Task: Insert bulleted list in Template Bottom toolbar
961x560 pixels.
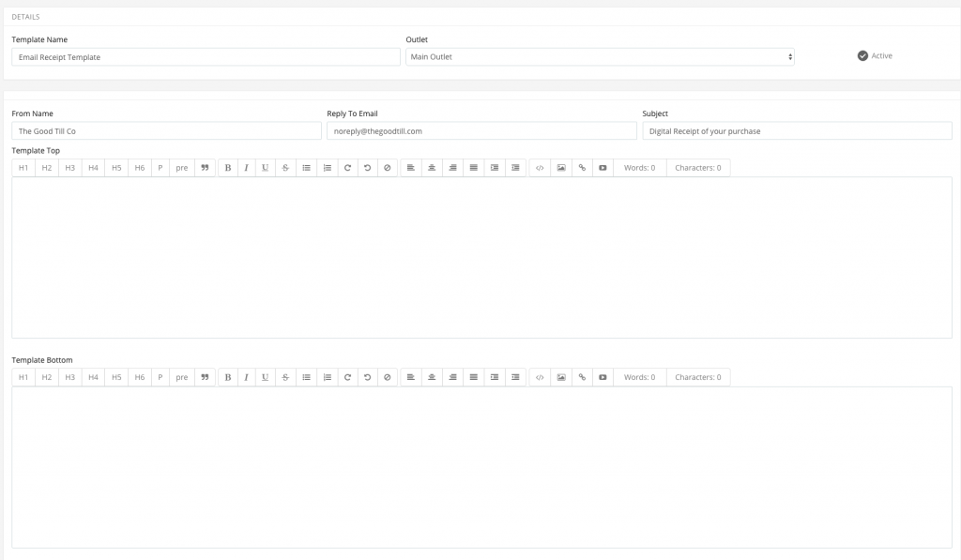Action: 306,377
